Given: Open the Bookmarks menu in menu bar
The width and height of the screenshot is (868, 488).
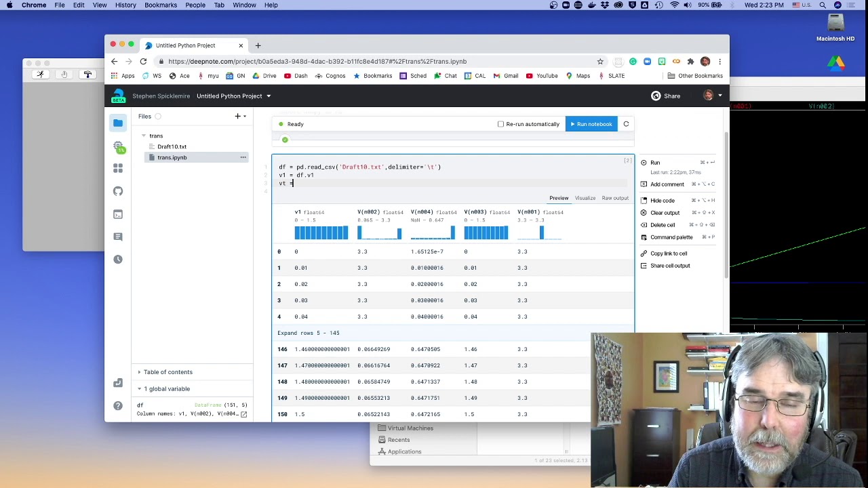Looking at the screenshot, I should [x=161, y=5].
